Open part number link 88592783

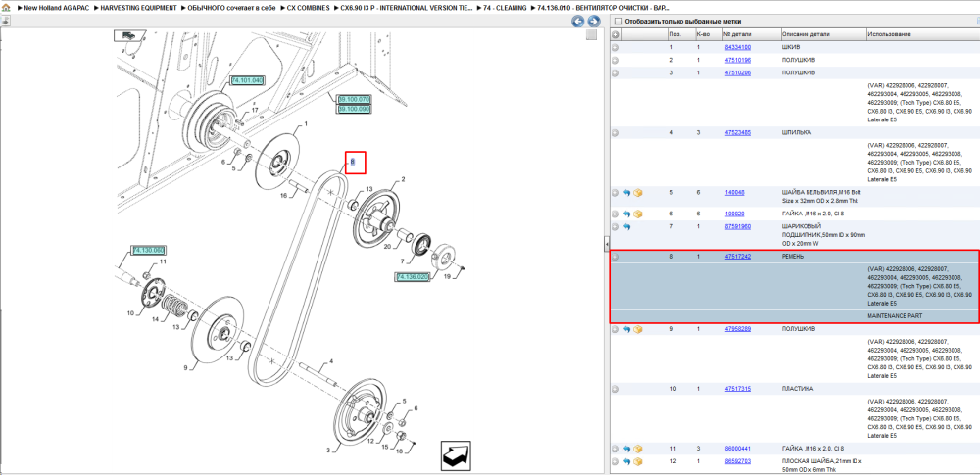pos(738,461)
